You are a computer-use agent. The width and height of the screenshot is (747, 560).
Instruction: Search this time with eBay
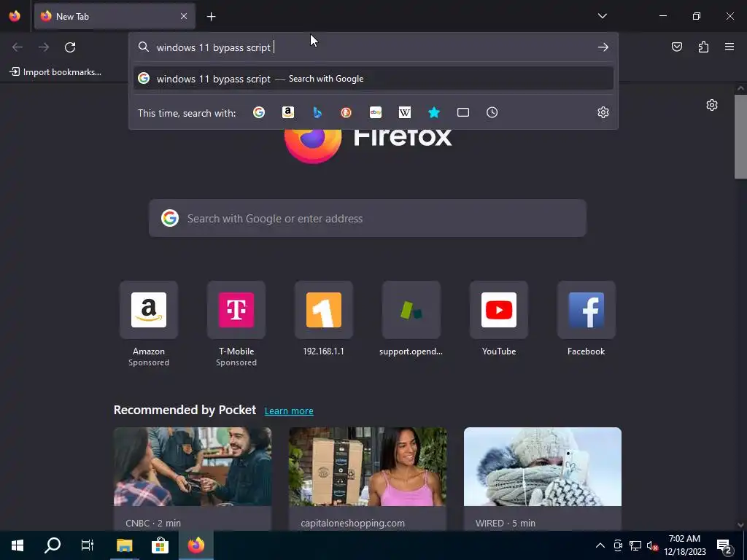click(376, 112)
